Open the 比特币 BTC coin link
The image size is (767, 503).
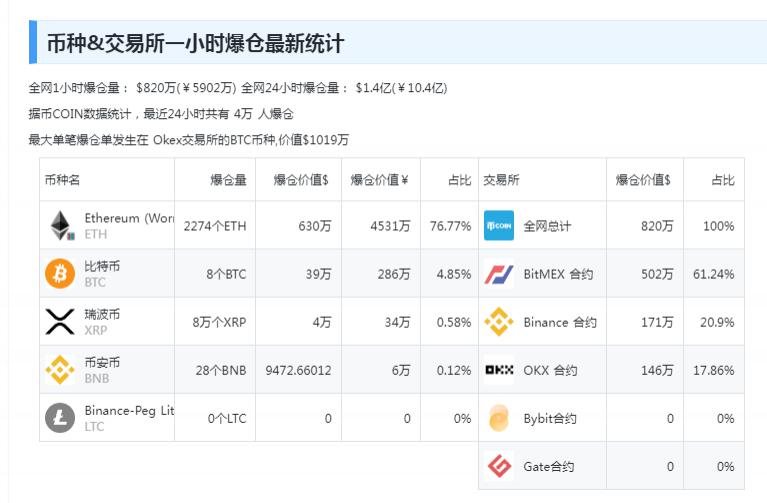pos(102,266)
